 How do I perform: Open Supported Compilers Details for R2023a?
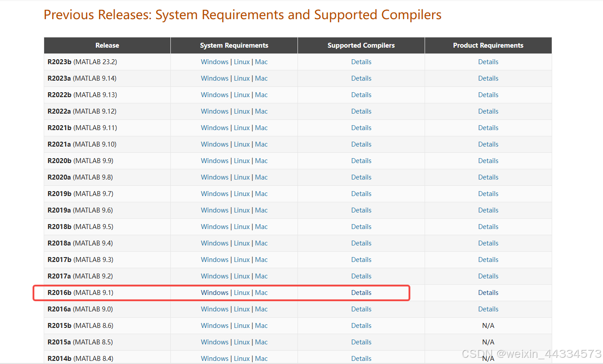361,78
